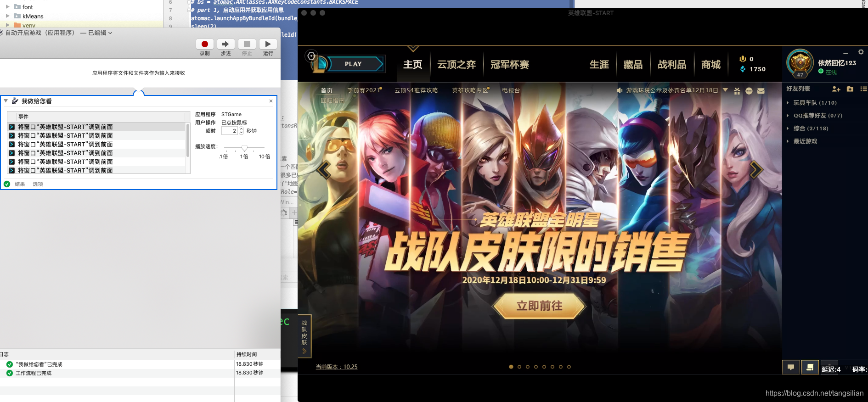Viewport: 868px width, 402px height.
Task: Run the Automator workflow with 运行
Action: click(x=268, y=44)
